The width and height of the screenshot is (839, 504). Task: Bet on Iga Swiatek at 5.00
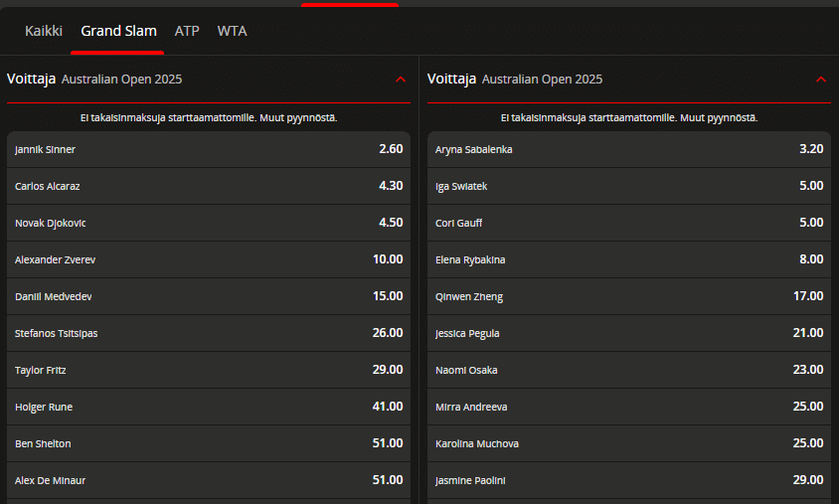click(x=629, y=186)
